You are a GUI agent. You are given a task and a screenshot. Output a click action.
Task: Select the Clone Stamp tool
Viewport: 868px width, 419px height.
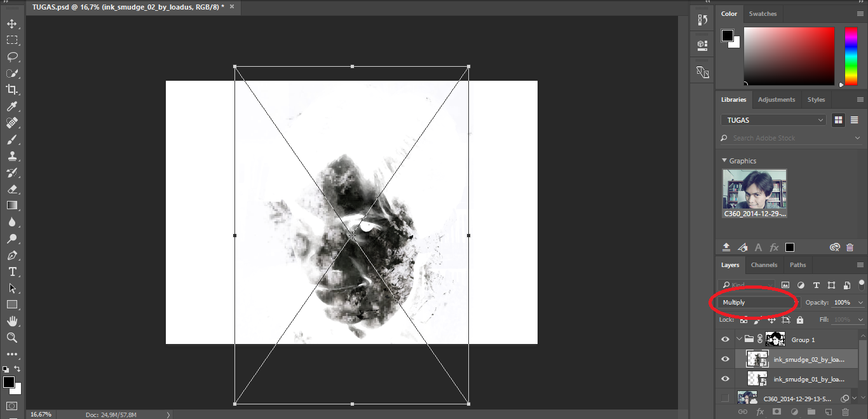(x=13, y=156)
